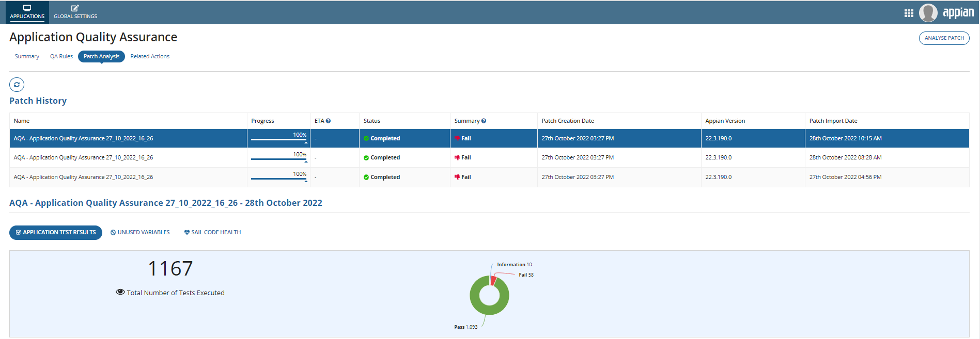Click the Appian logo
Screen dimensions: 980x339
(958, 12)
